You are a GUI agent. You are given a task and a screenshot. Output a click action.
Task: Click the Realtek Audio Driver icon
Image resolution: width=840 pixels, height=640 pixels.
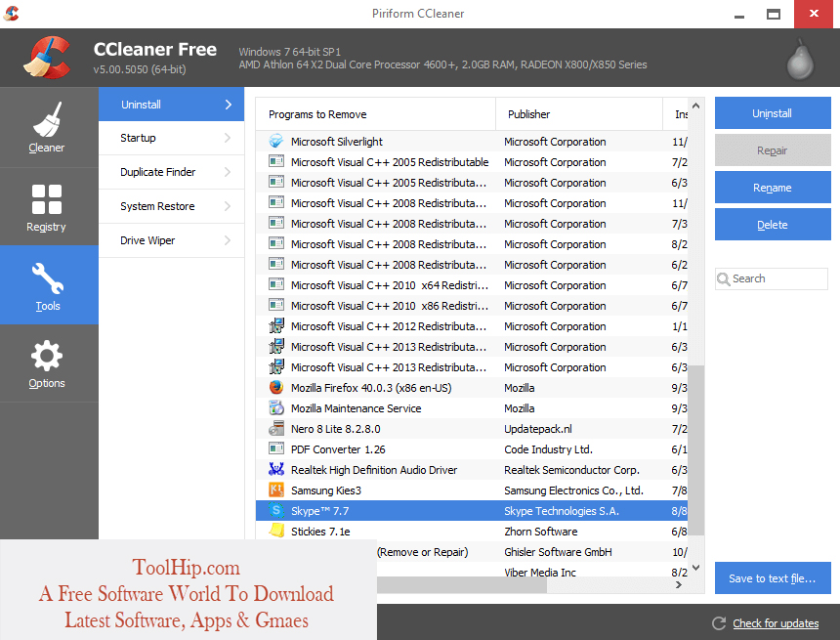click(x=275, y=469)
